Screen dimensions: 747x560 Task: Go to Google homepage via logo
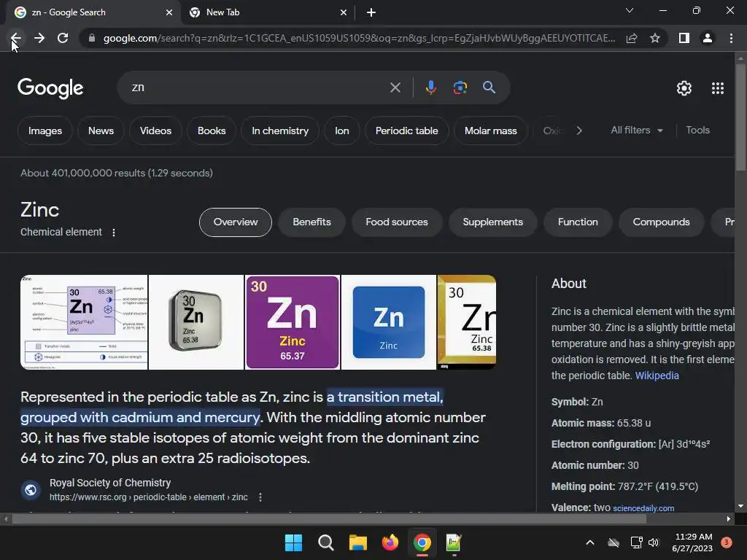pos(50,88)
